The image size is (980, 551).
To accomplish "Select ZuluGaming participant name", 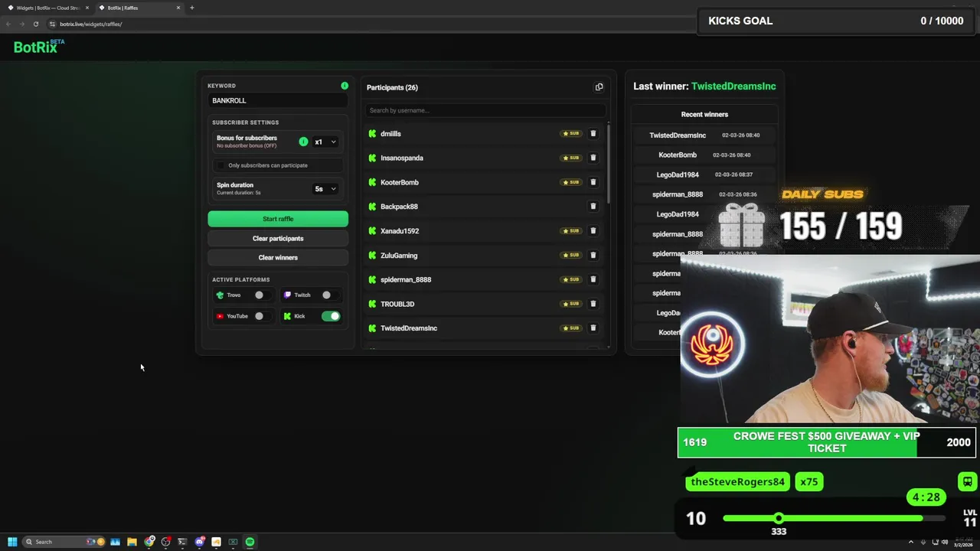I will pyautogui.click(x=399, y=256).
